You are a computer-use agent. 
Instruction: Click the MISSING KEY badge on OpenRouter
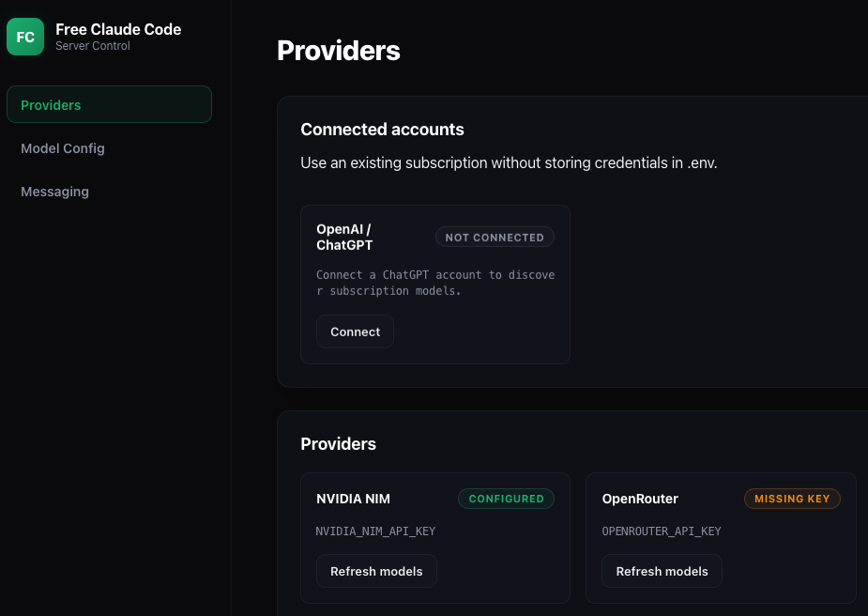(x=792, y=499)
